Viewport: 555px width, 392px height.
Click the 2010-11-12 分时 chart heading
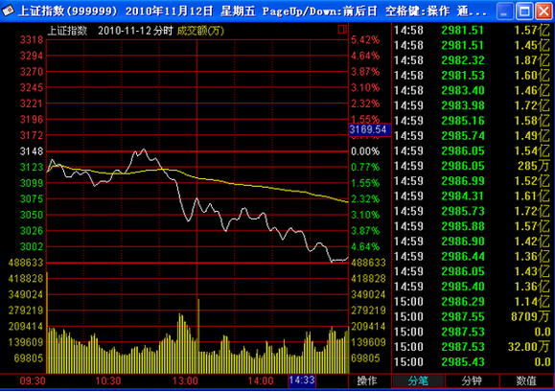click(x=135, y=31)
